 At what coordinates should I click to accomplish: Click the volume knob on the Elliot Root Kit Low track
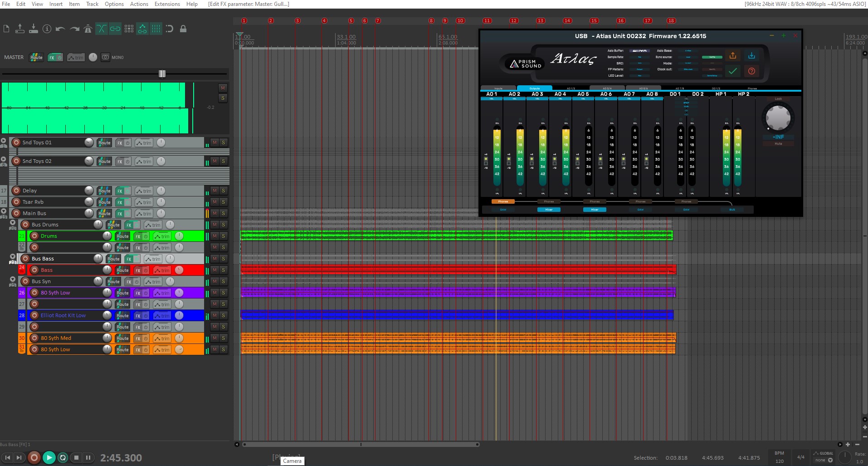pos(107,315)
